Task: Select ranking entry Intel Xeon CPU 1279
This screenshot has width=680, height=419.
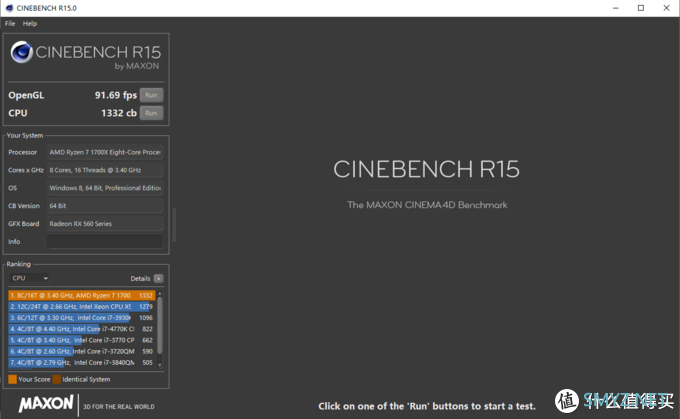Action: (82, 307)
